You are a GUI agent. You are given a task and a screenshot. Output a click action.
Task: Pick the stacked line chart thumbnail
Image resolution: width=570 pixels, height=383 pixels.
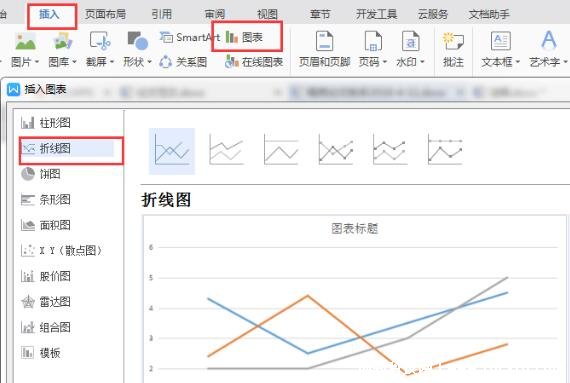(x=226, y=150)
